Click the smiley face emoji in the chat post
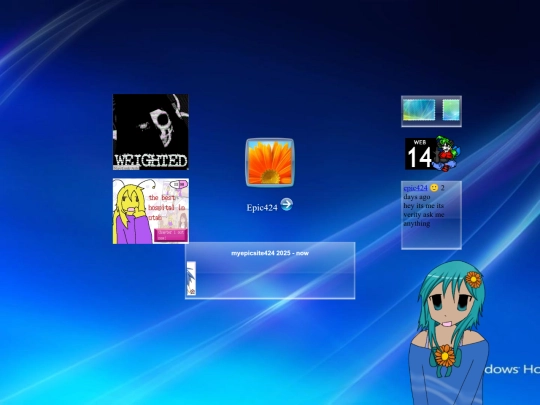The height and width of the screenshot is (405, 540). pos(434,188)
